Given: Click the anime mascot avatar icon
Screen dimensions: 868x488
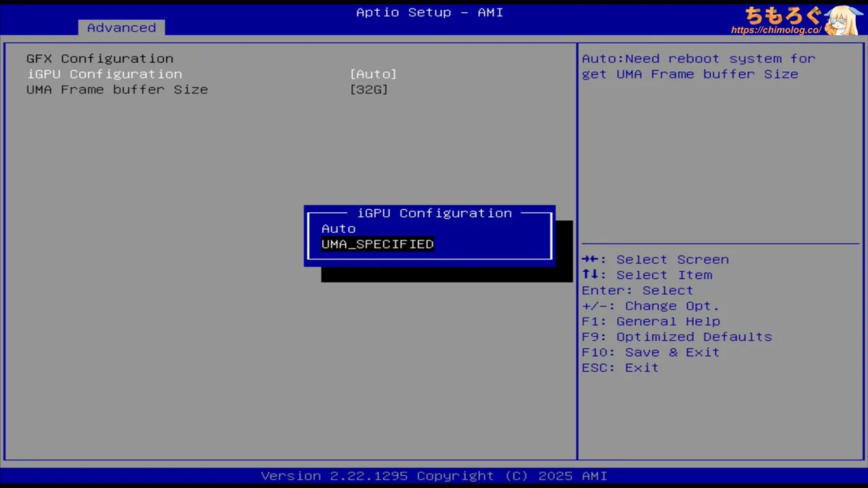Looking at the screenshot, I should (843, 19).
